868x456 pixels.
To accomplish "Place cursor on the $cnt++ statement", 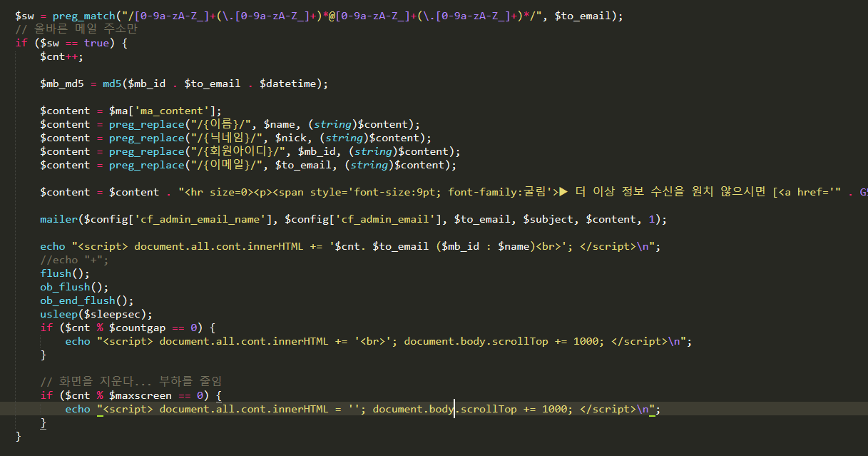I will (x=61, y=56).
